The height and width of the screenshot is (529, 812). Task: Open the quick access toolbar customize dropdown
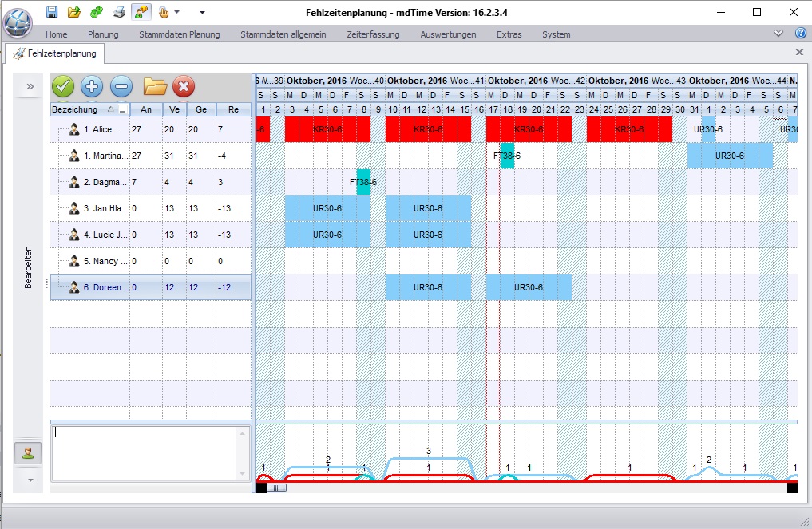tap(203, 11)
